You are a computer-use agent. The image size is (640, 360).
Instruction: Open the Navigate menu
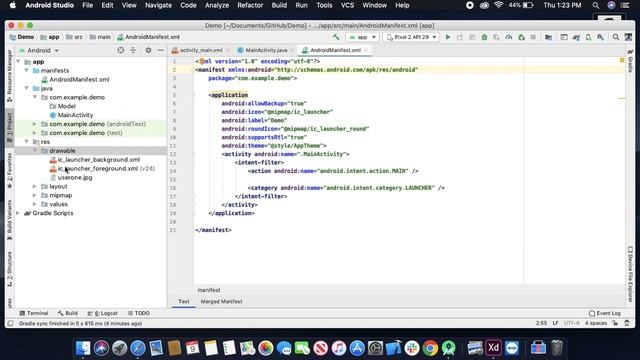[158, 5]
